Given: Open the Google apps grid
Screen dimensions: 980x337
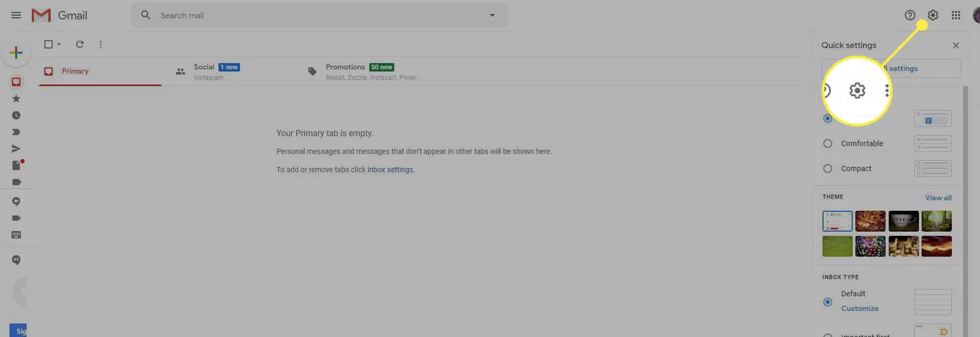Looking at the screenshot, I should (x=956, y=15).
